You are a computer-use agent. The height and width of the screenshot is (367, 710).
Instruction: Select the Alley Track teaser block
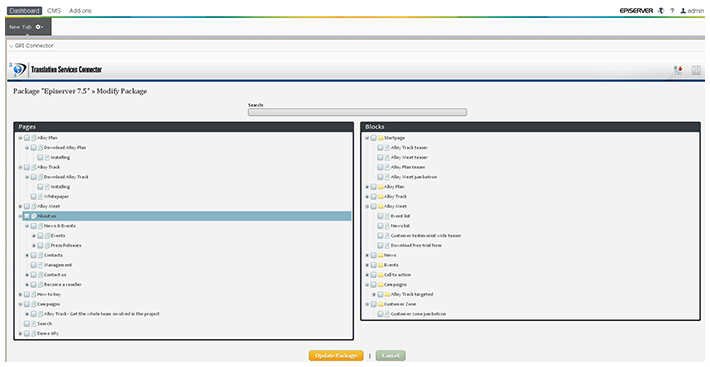pos(409,148)
